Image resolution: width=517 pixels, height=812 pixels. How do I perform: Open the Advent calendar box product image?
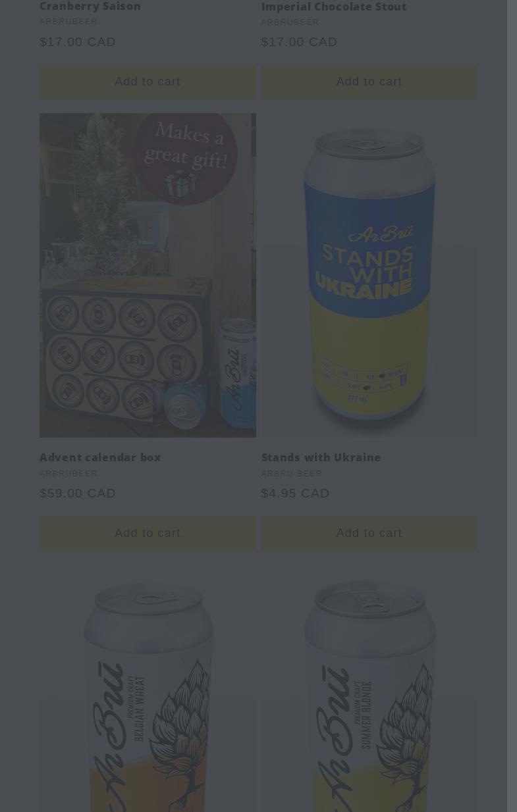point(148,275)
